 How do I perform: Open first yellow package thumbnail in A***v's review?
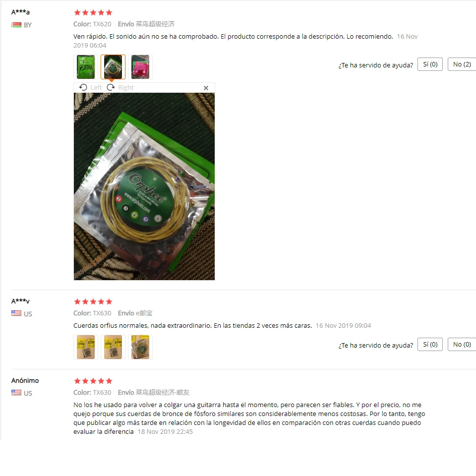[x=86, y=347]
